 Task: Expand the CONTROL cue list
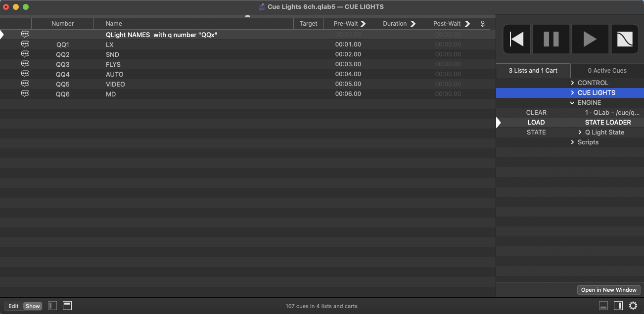coord(572,83)
